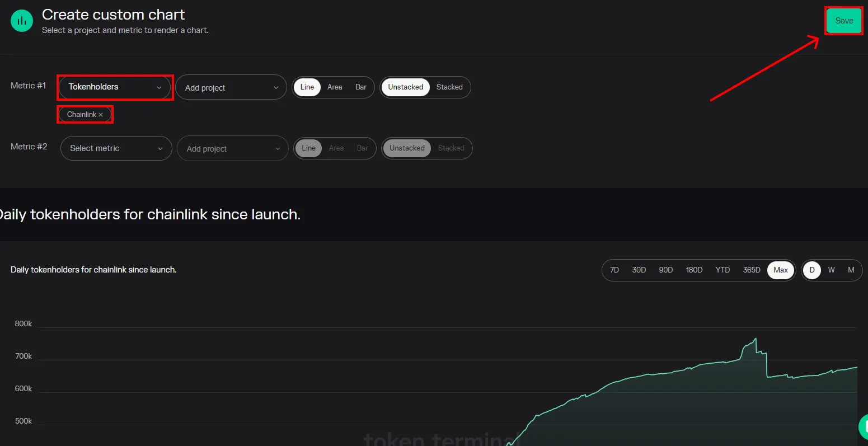Select Line chart type for Metric #2
868x446 pixels.
tap(309, 148)
